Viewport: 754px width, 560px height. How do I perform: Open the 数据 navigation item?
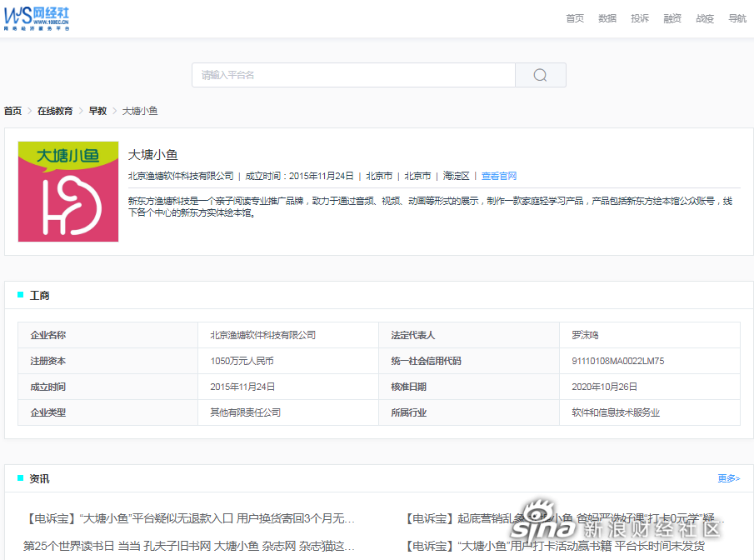tap(607, 18)
